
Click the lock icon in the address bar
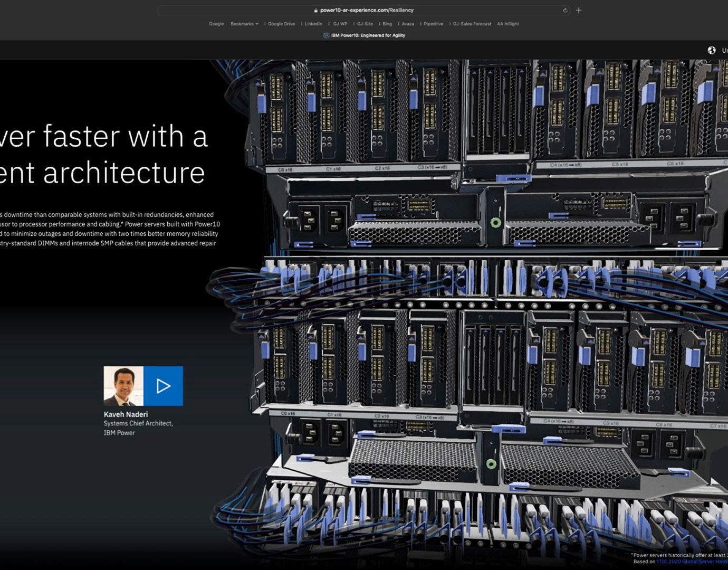click(x=315, y=10)
